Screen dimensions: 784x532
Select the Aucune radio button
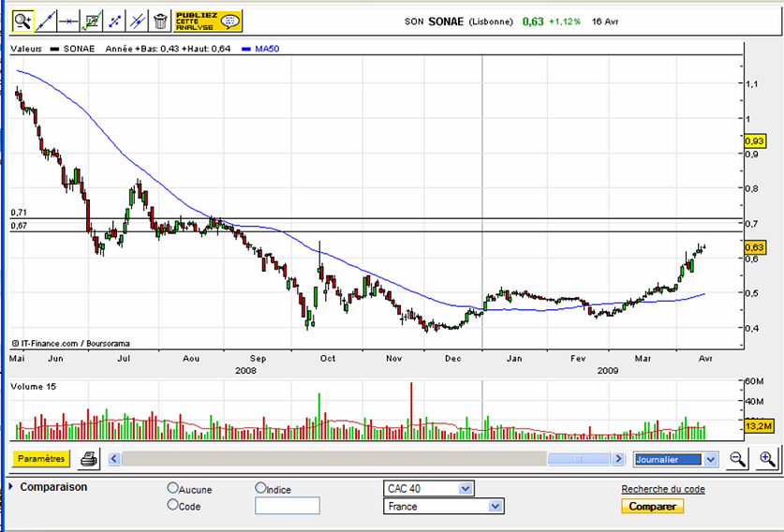click(x=172, y=487)
